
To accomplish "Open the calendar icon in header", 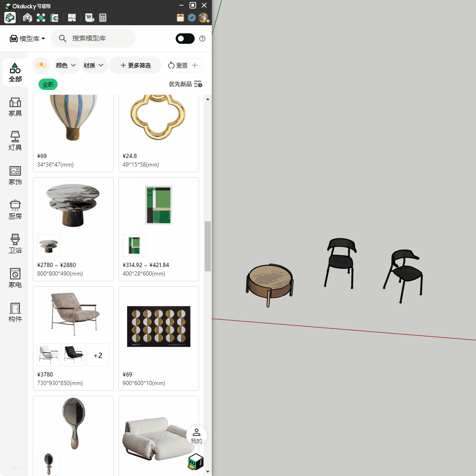I will [x=180, y=18].
